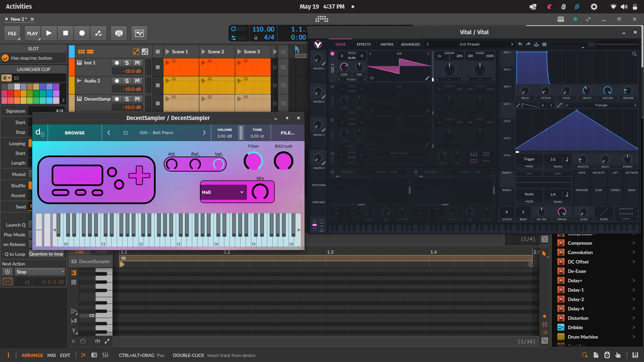Click the magnifier icon in Vital envelope
This screenshot has height=362, width=644.
pos(634,54)
